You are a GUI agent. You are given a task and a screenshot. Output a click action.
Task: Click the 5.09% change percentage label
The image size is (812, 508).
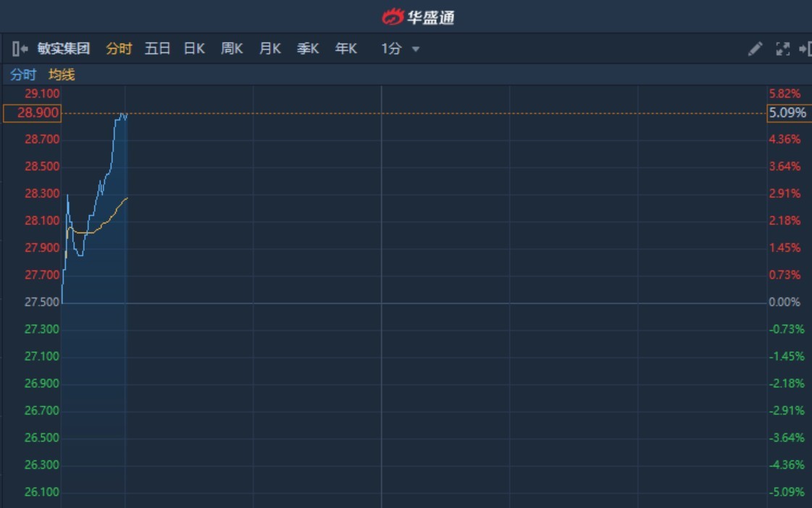coord(788,113)
